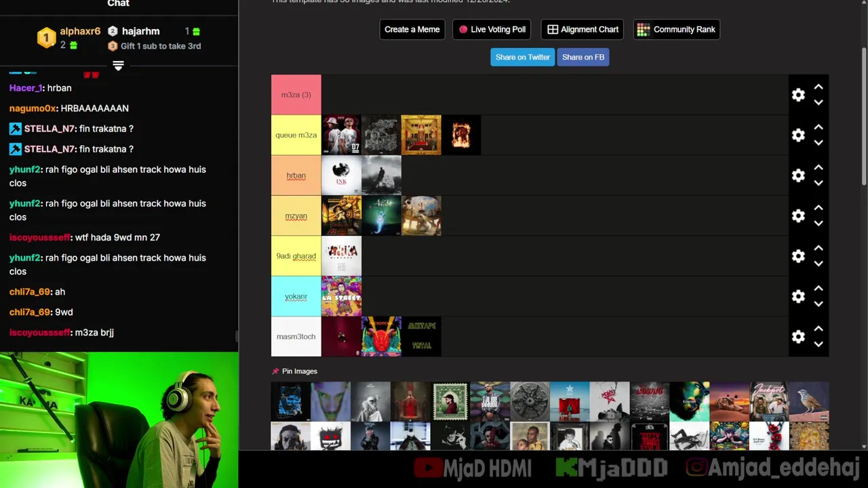Open Hacer_1 chat username
This screenshot has height=488, width=868.
(x=26, y=88)
